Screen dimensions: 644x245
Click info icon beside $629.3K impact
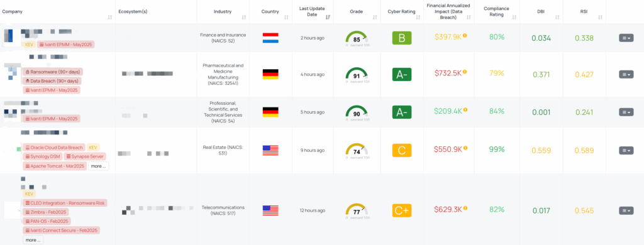point(465,208)
